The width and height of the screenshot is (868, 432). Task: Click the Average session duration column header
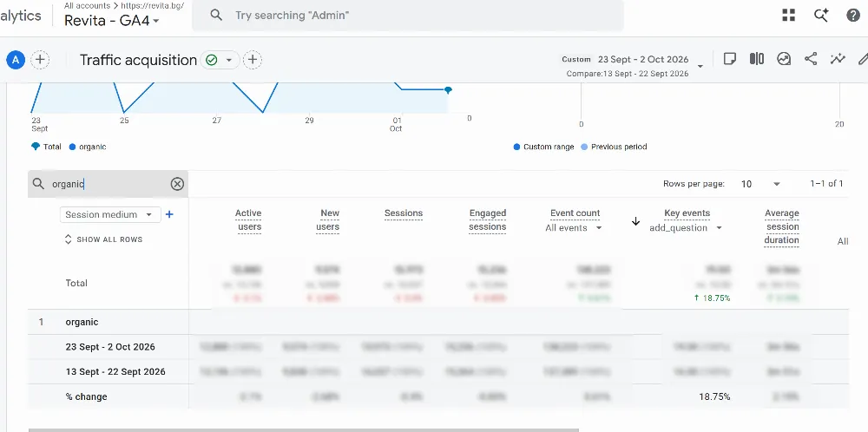pos(782,226)
